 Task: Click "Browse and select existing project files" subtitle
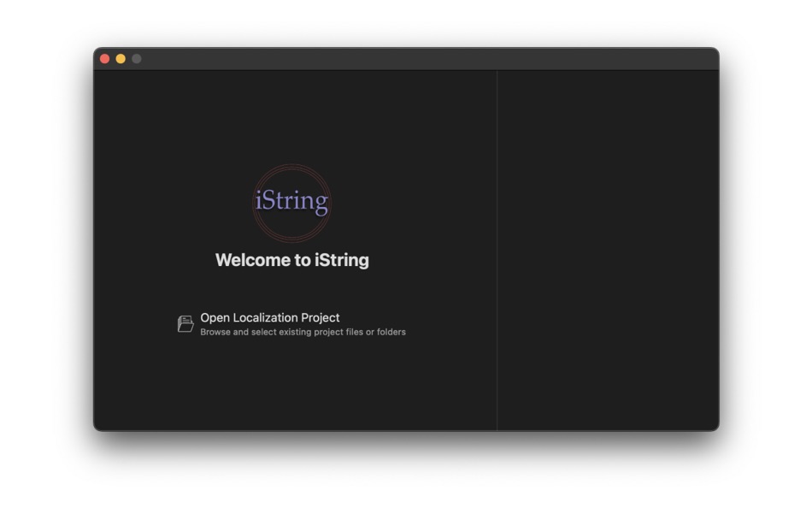[x=303, y=333]
